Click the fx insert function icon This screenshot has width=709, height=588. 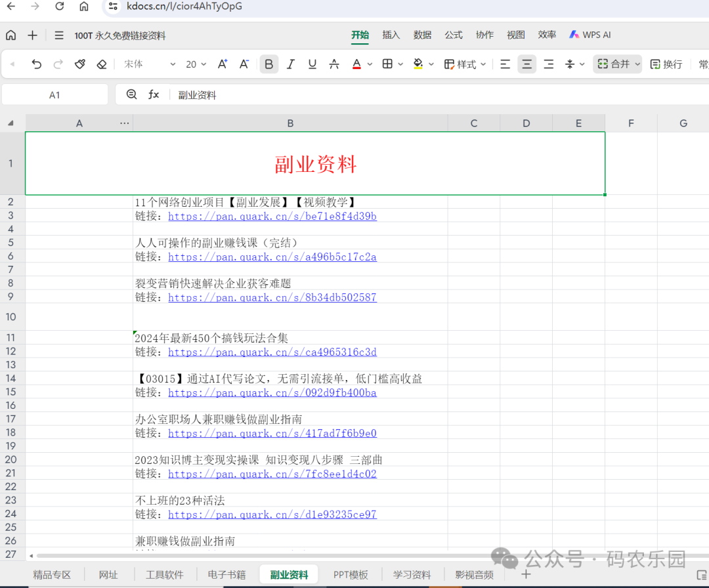(x=154, y=94)
